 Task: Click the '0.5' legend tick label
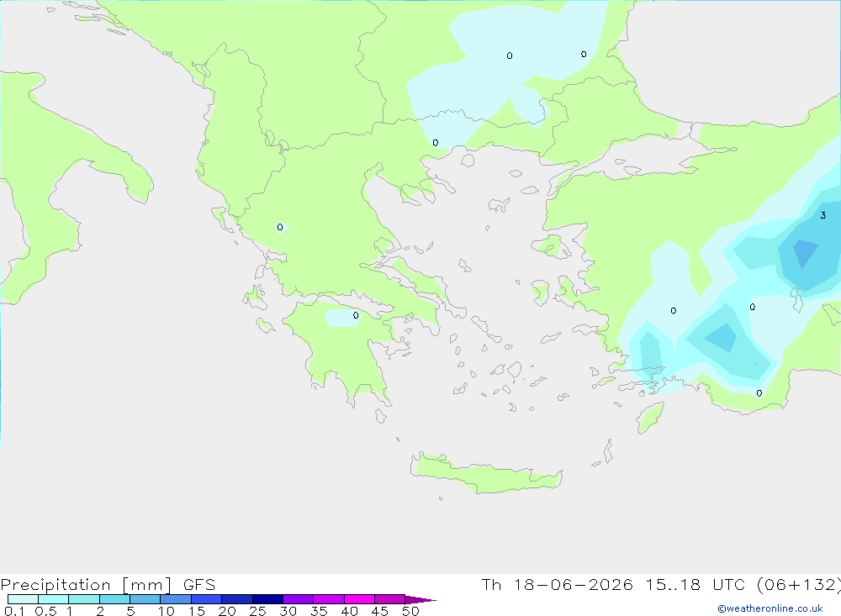(45, 611)
